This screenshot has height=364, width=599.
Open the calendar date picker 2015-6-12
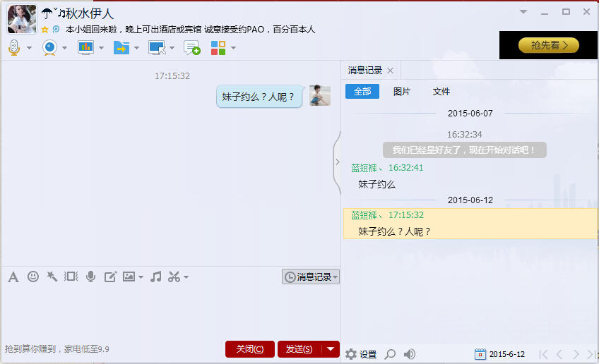click(499, 354)
